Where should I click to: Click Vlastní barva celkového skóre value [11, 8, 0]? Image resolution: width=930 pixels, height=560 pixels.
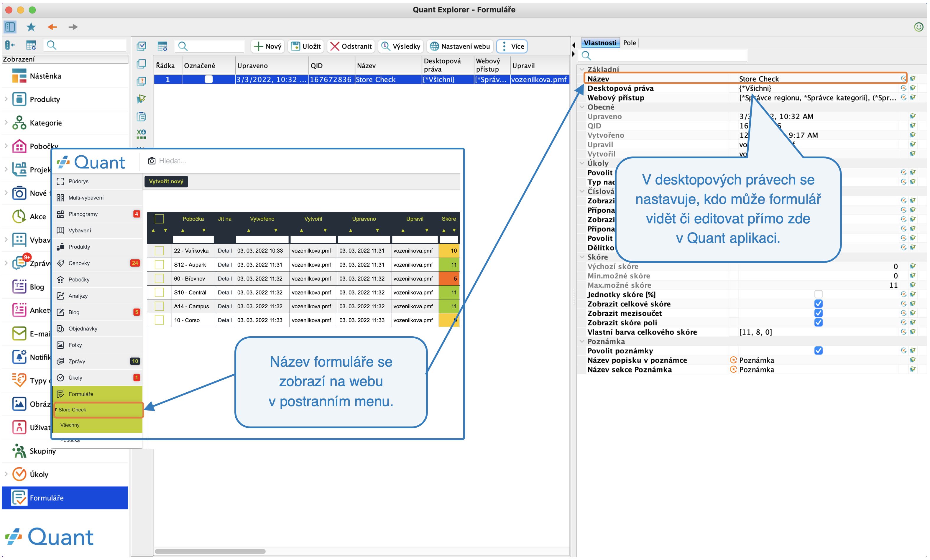pos(755,332)
